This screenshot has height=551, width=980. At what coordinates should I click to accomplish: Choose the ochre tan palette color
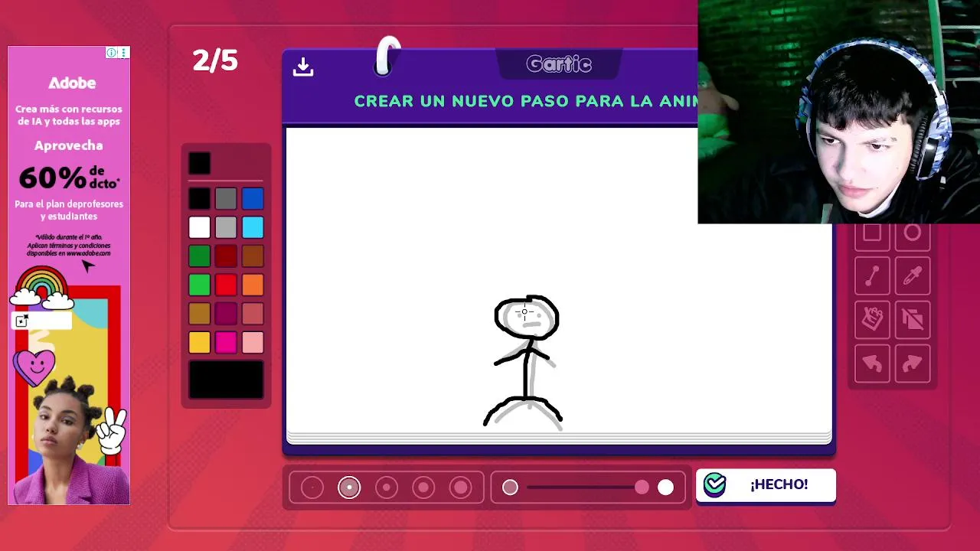click(199, 314)
